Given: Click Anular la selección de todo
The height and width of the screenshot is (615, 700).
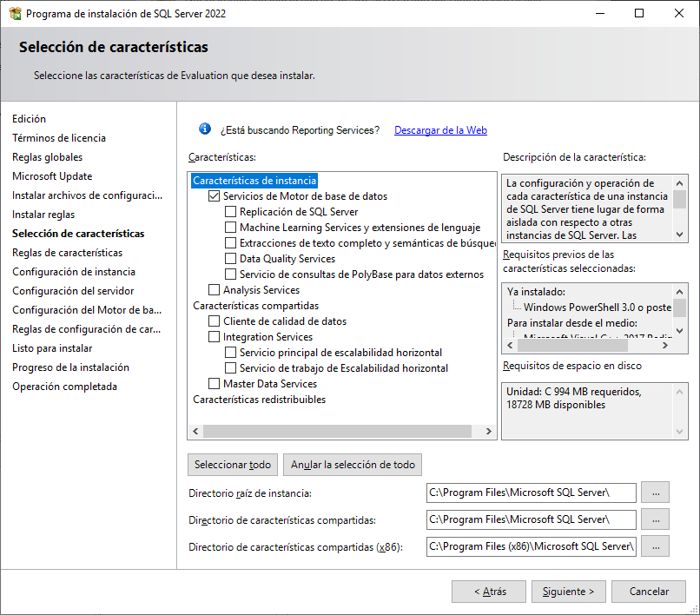Looking at the screenshot, I should click(352, 464).
